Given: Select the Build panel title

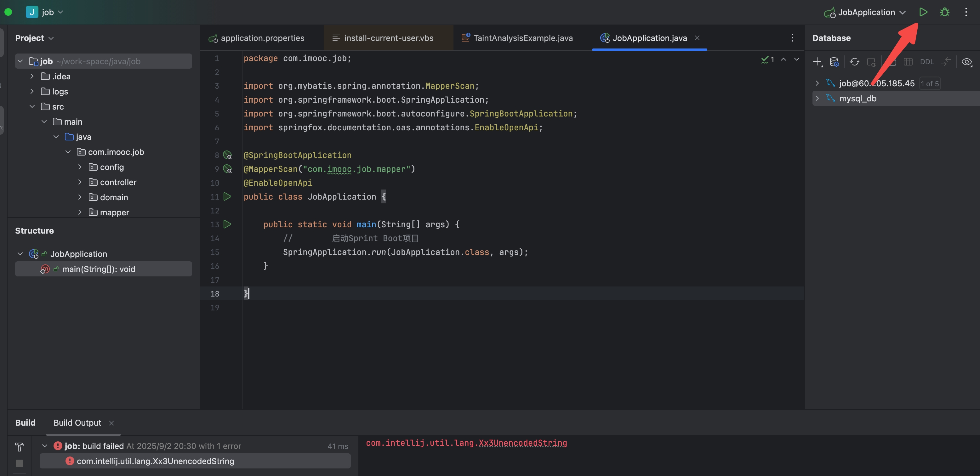Looking at the screenshot, I should (x=25, y=423).
